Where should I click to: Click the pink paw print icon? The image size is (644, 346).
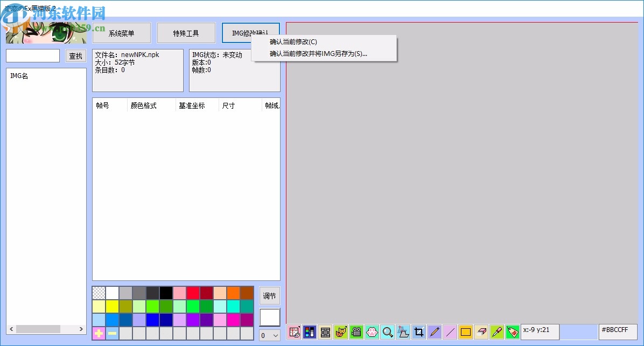pyautogui.click(x=372, y=332)
